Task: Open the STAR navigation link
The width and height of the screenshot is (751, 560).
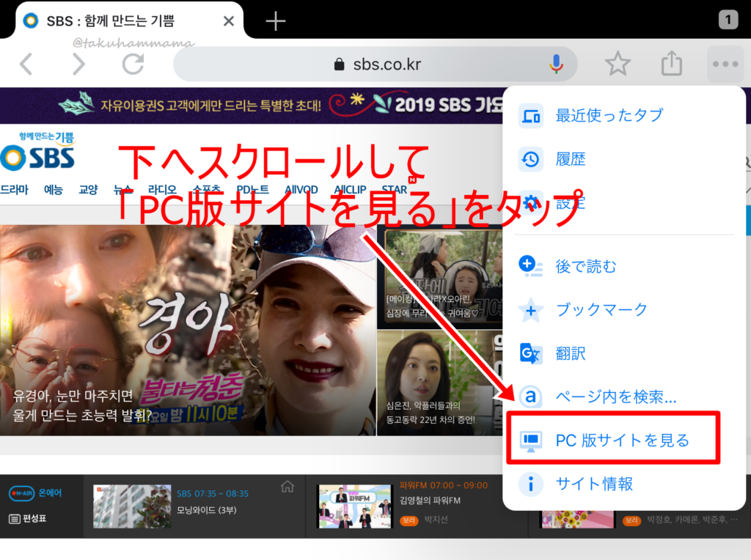Action: 395,190
